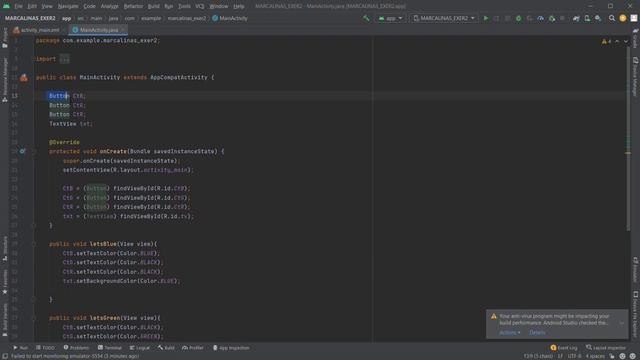Open the Build tool window at bottom
The height and width of the screenshot is (360, 640).
pyautogui.click(x=166, y=348)
